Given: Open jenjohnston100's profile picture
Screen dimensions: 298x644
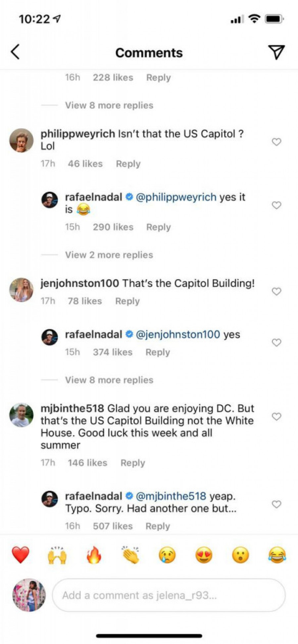Looking at the screenshot, I should click(x=21, y=290).
